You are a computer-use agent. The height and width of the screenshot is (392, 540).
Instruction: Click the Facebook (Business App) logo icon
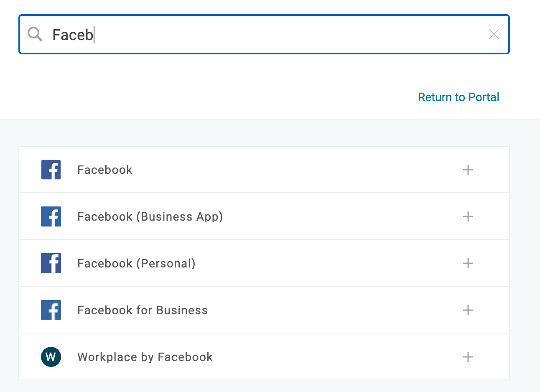click(x=51, y=216)
